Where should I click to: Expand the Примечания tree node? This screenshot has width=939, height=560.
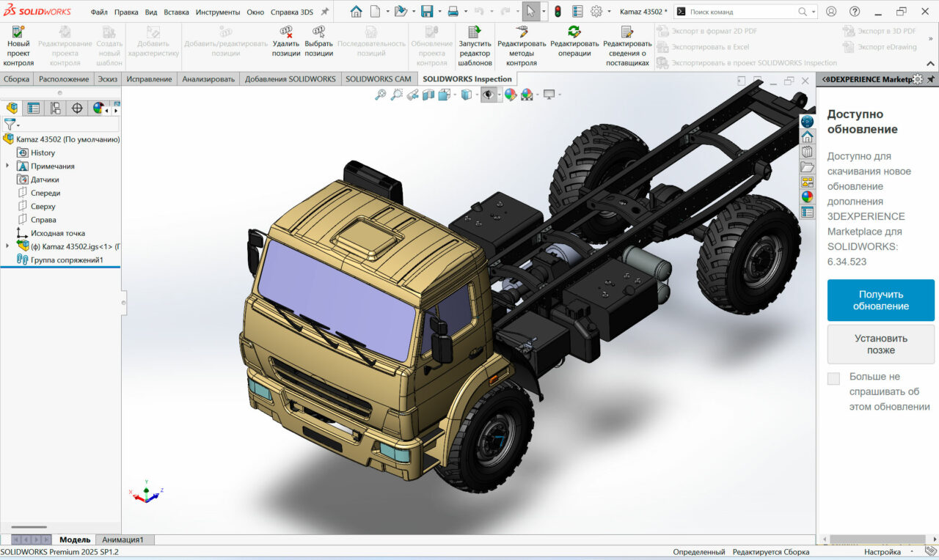7,166
